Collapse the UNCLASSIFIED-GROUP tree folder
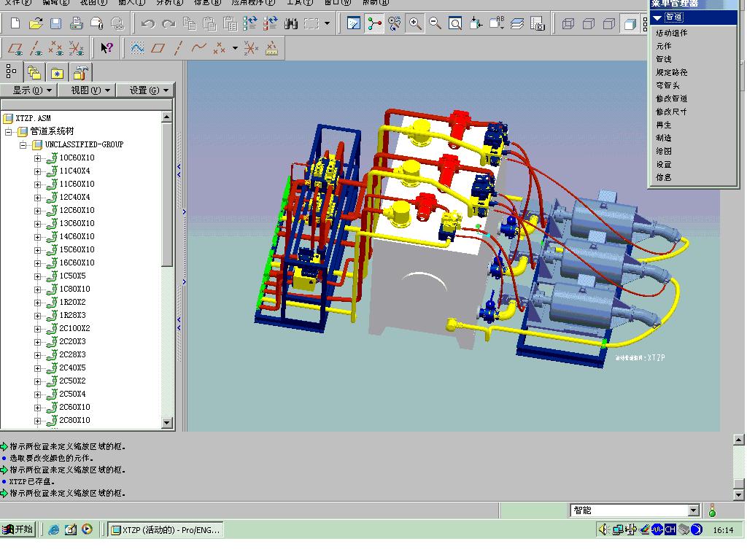The height and width of the screenshot is (560, 747). pyautogui.click(x=23, y=145)
